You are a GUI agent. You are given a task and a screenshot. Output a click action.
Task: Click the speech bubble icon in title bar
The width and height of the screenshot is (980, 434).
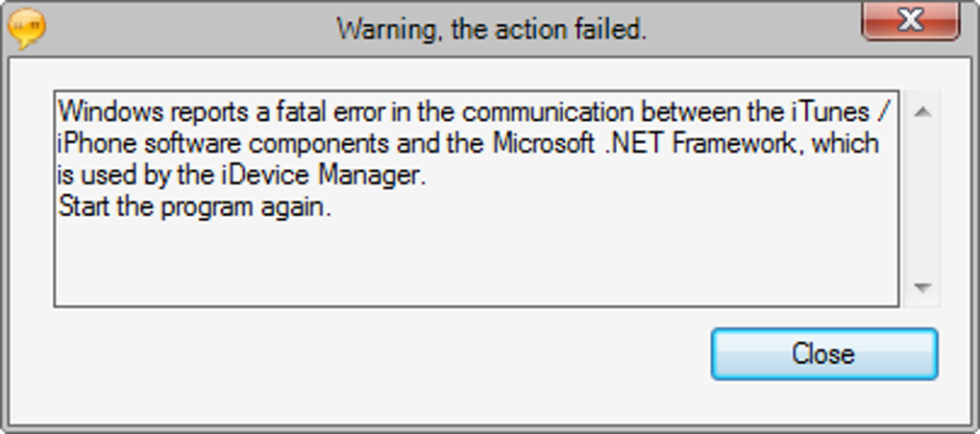point(27,30)
